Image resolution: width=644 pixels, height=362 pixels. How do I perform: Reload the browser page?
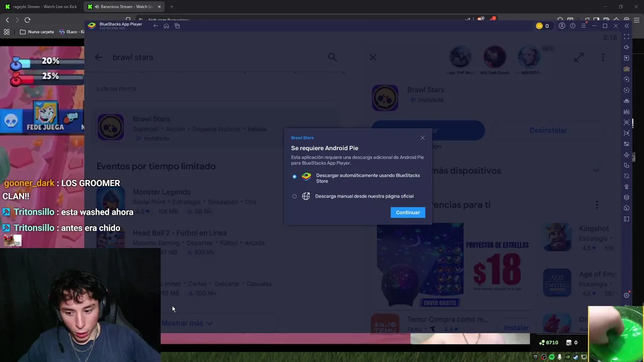click(27, 20)
